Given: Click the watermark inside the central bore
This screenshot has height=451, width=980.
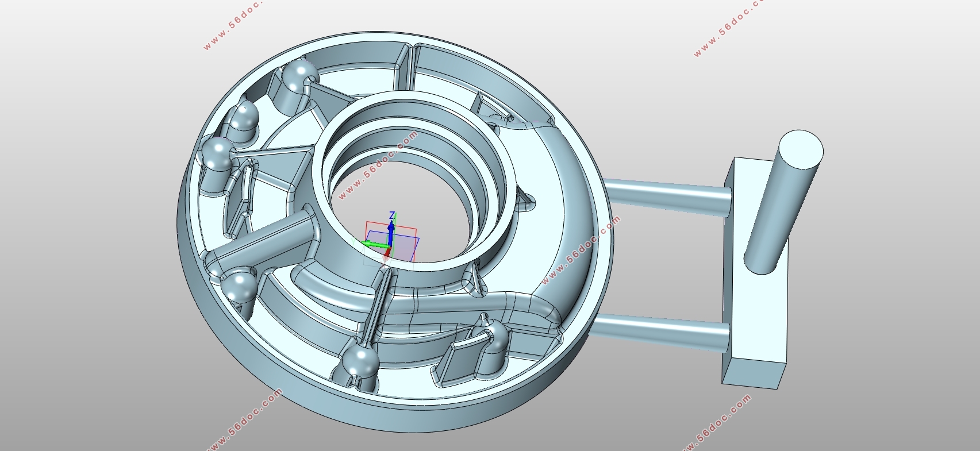Looking at the screenshot, I should point(378,166).
